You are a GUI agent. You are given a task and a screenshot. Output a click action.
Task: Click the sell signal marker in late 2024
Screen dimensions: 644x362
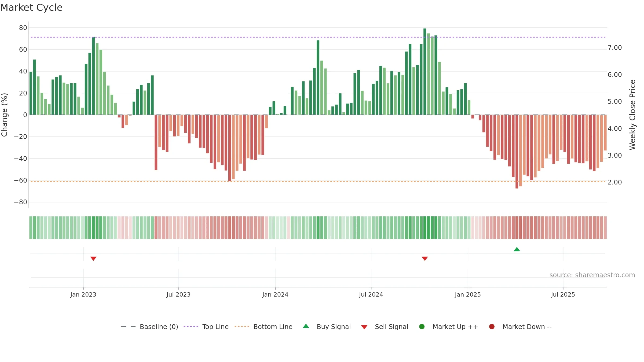click(x=425, y=258)
